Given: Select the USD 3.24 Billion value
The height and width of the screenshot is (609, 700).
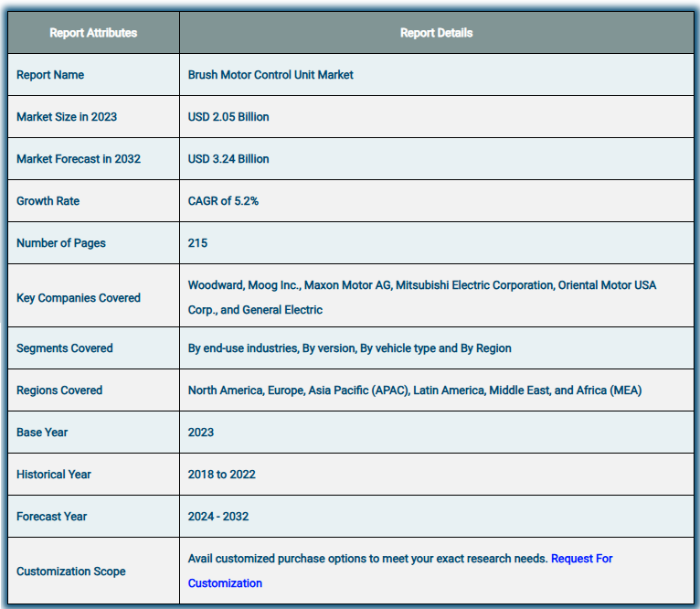Looking at the screenshot, I should (228, 158).
